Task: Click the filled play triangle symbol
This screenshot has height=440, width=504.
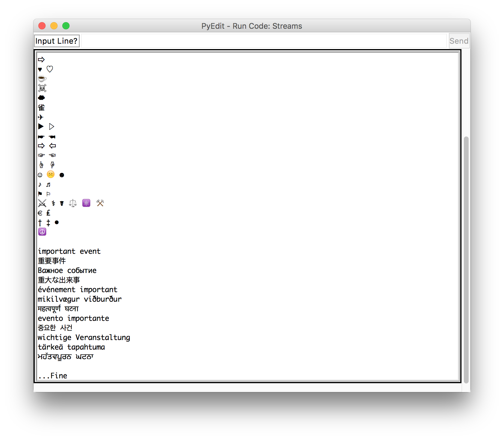Action: coord(41,127)
